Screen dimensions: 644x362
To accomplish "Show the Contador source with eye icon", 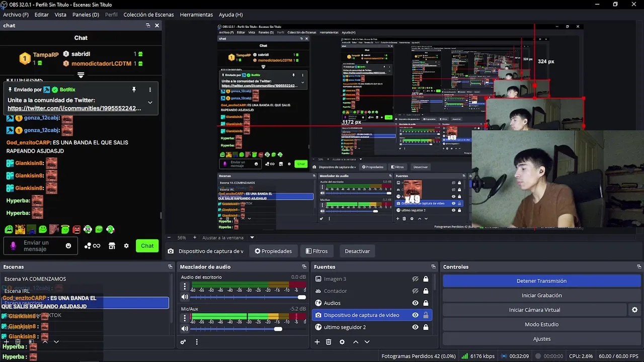I will [x=415, y=291].
